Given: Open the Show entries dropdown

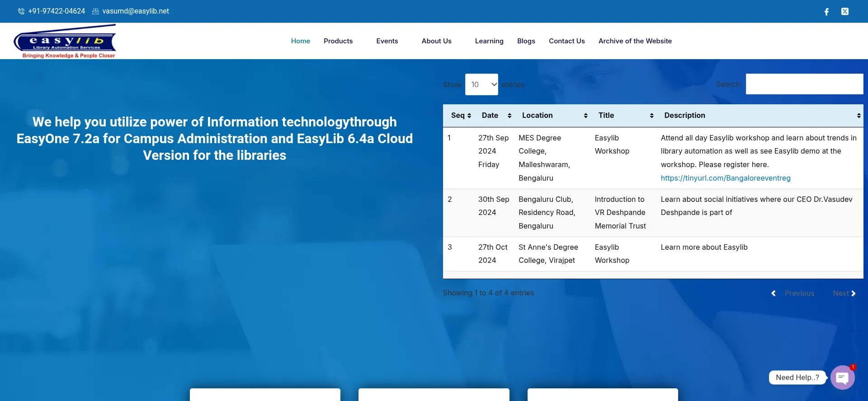Looking at the screenshot, I should coord(481,84).
